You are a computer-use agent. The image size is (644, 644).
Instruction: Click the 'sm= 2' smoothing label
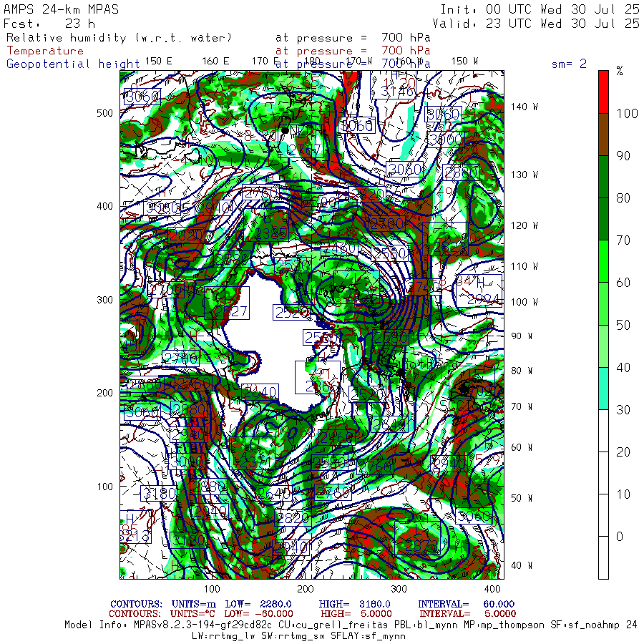tap(570, 64)
